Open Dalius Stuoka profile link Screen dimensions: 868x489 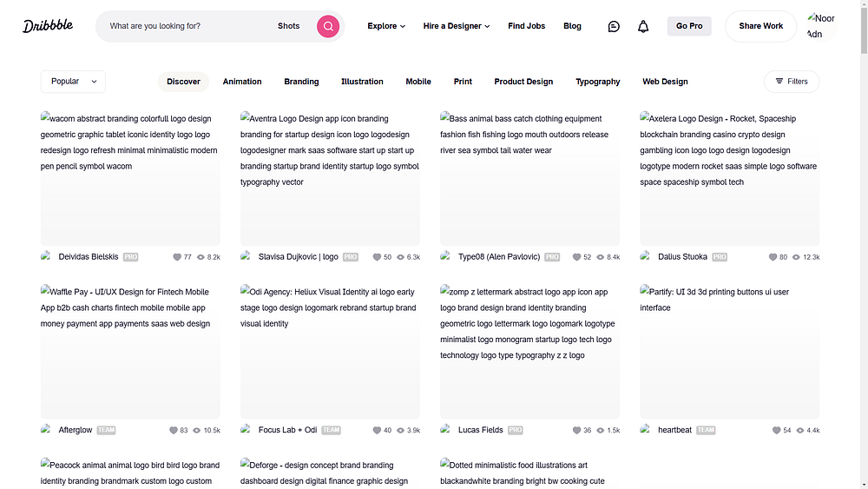pos(682,257)
